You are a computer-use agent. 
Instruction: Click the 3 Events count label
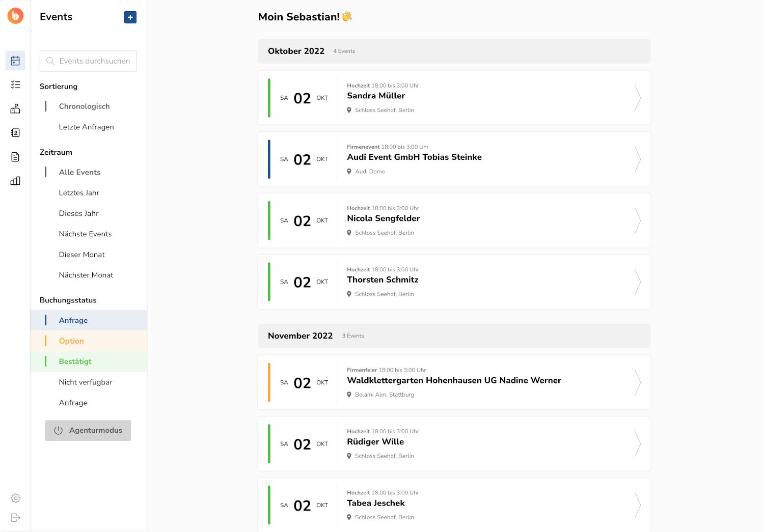click(x=353, y=336)
